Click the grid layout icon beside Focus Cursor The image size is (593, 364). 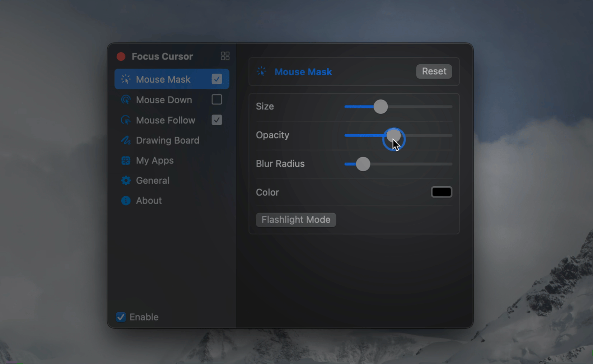(x=225, y=56)
